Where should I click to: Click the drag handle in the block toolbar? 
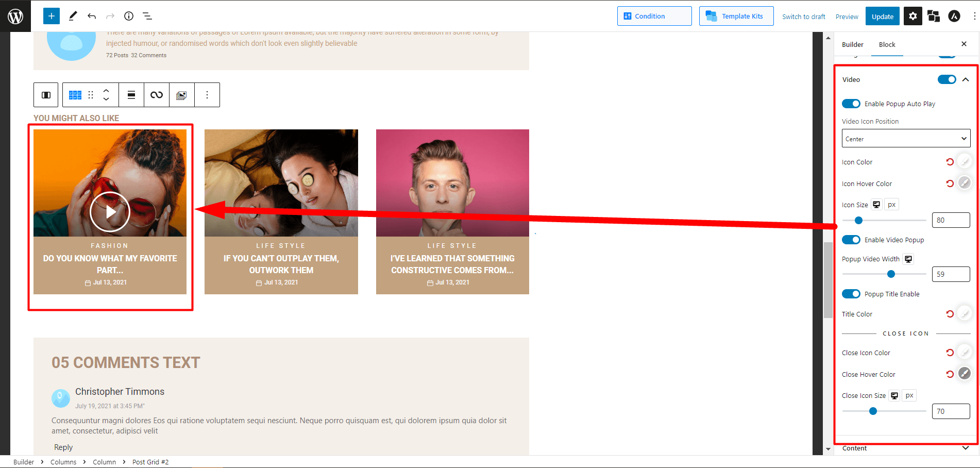(x=91, y=95)
